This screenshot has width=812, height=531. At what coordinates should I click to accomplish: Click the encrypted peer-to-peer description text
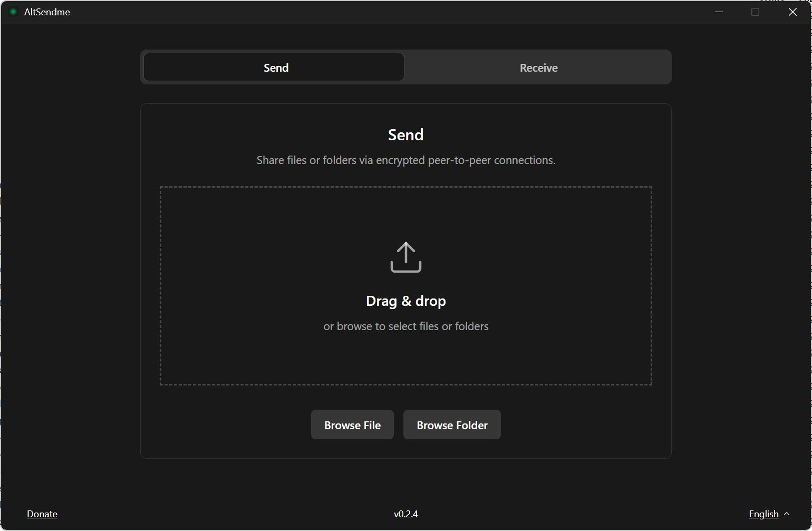(405, 160)
